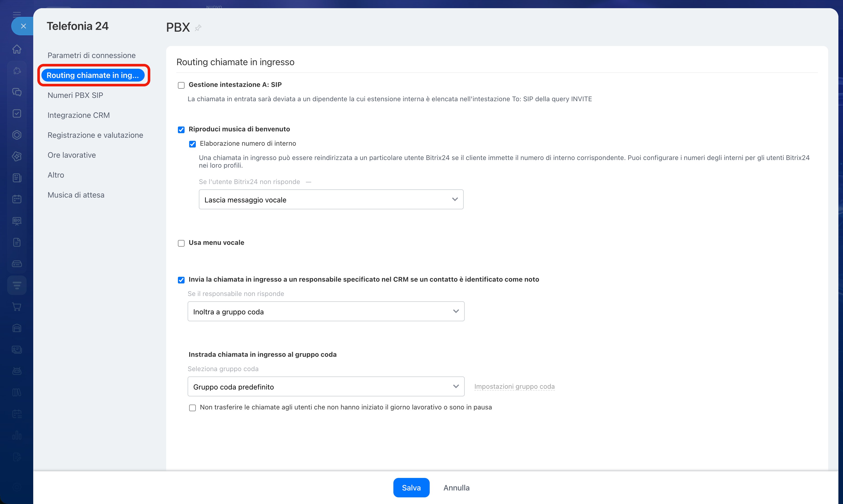Pin the PBX page title
This screenshot has width=843, height=504.
(x=198, y=28)
